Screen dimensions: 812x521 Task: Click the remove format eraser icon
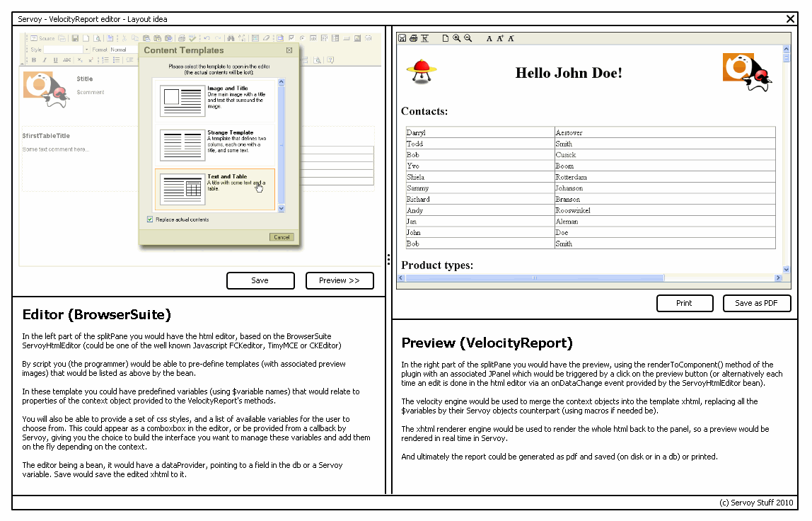pos(266,38)
